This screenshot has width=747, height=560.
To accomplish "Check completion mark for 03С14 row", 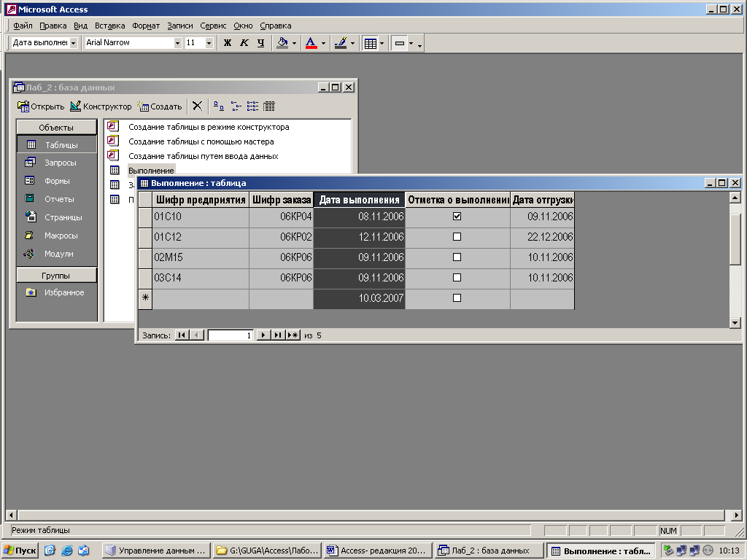I will click(457, 278).
